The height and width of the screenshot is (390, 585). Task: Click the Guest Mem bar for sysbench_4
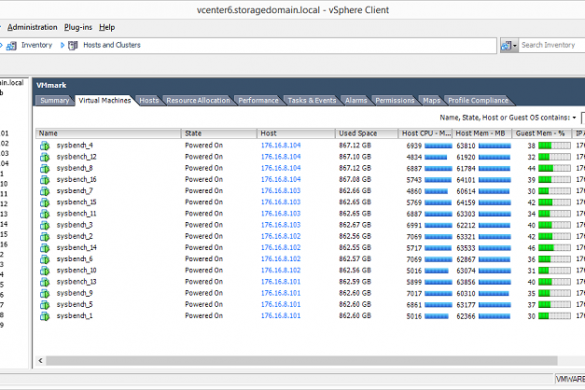554,146
